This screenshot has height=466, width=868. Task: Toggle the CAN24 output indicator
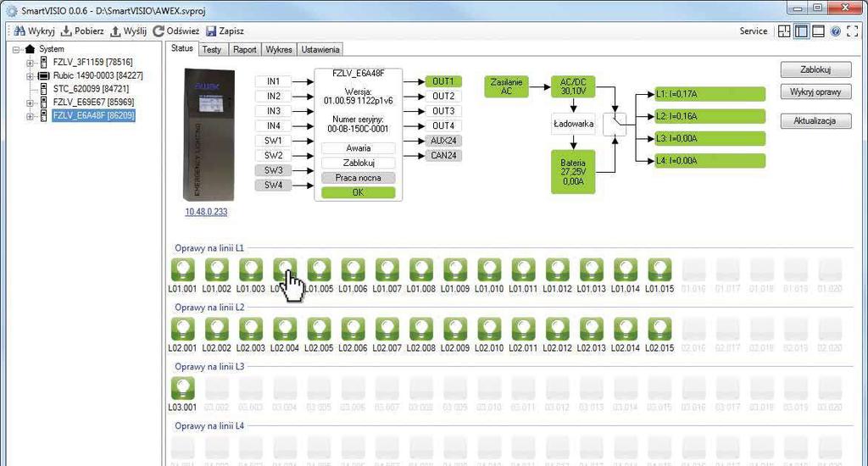(443, 156)
